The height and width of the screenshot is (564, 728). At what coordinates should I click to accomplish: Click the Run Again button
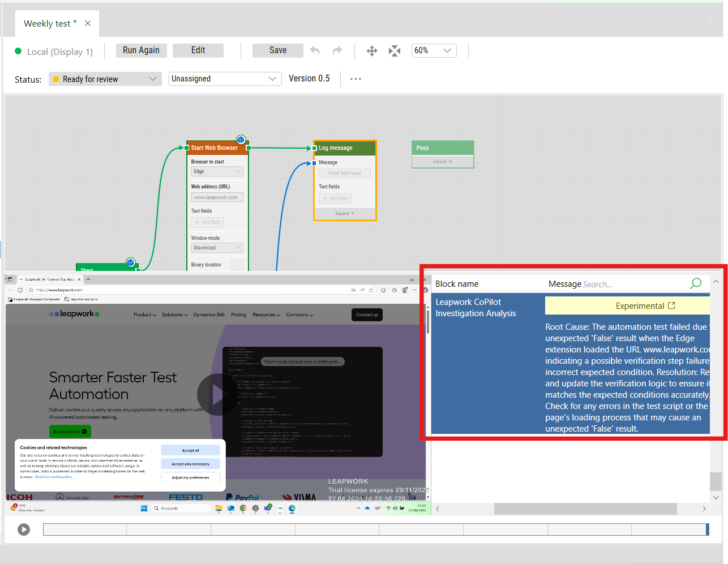(141, 50)
